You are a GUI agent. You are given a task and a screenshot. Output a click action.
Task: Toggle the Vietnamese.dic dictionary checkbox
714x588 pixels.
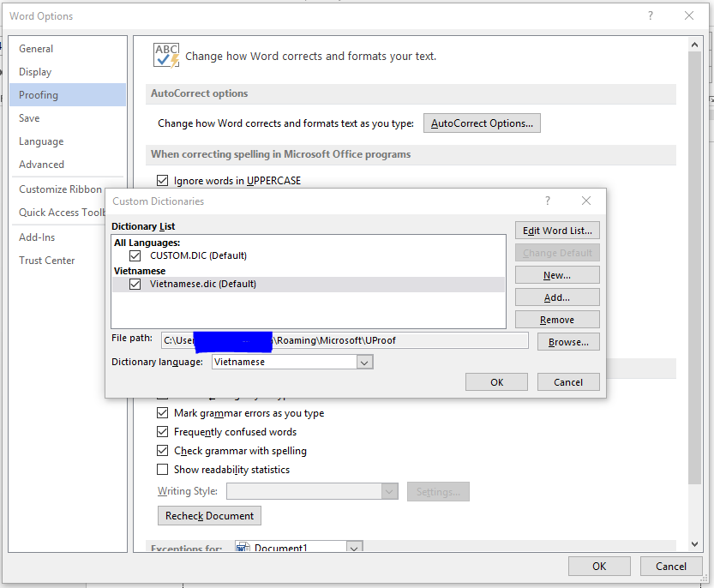click(135, 284)
